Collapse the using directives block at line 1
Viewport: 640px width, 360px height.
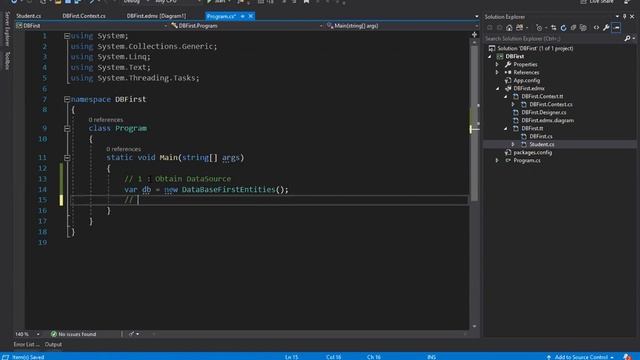click(67, 36)
